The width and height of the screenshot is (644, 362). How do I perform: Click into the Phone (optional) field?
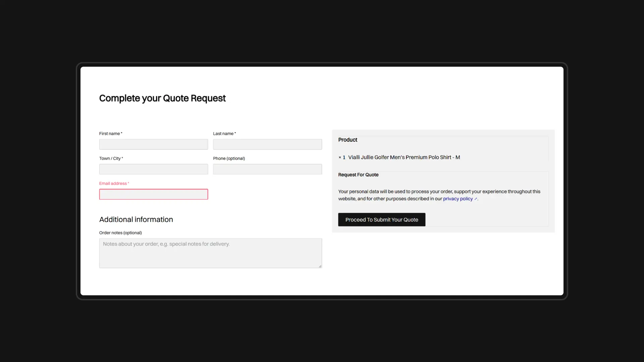267,169
